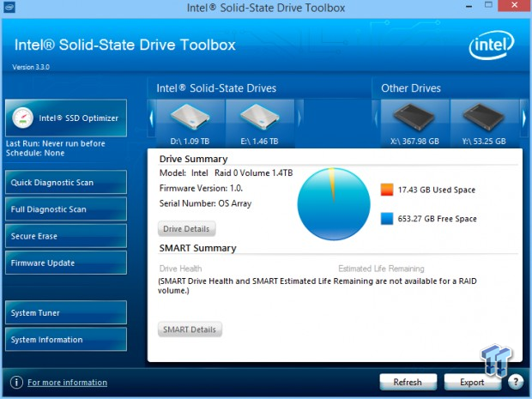Open the Firmware Update option
Viewport: 532px width, 399px height.
[66, 263]
